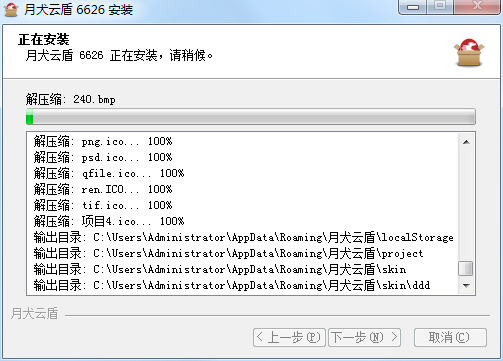This screenshot has height=361, width=503.
Task: Click the Cancel button 取消(C)
Action: 450,337
